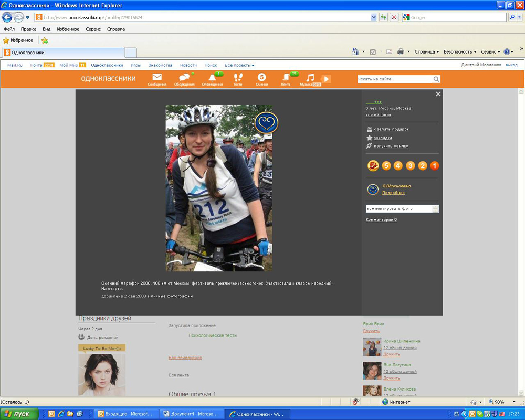Click the Home page icon
The width and height of the screenshot is (525, 420).
[x=355, y=51]
